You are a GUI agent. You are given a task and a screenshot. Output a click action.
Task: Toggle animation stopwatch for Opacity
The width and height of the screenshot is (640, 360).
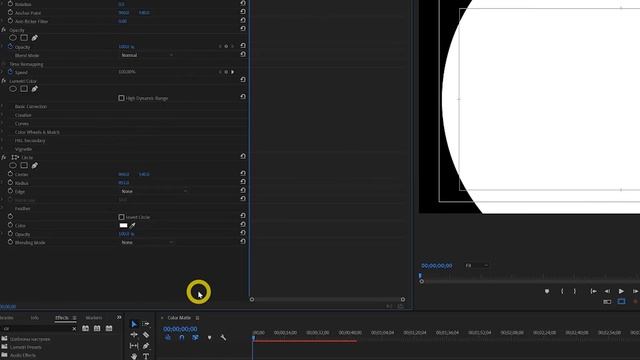10,47
